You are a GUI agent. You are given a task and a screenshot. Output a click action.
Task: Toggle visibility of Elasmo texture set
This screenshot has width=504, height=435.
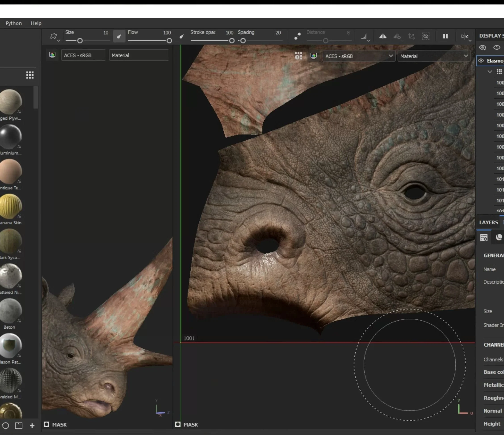pos(481,61)
